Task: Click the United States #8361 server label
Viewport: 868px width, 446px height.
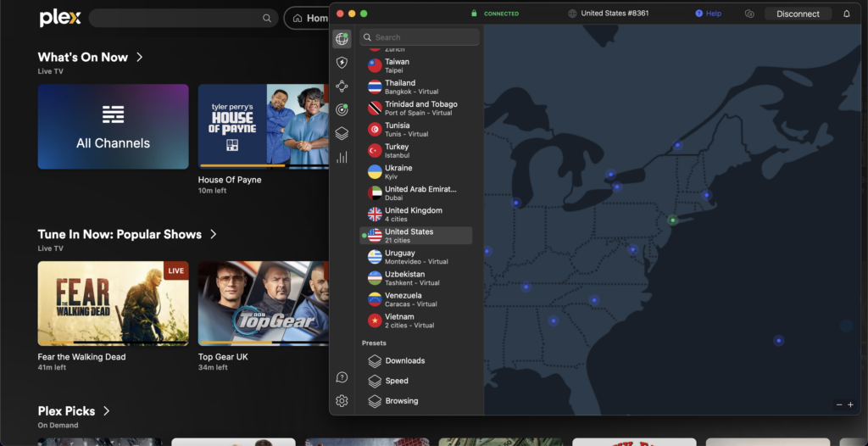Action: point(615,14)
